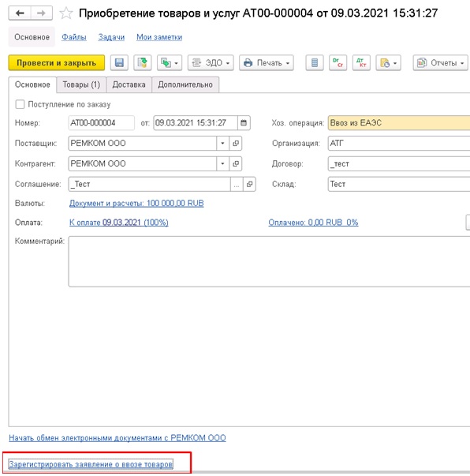The image size is (470, 476).
Task: Toggle Поступление по заказу checkbox
Action: (x=20, y=104)
